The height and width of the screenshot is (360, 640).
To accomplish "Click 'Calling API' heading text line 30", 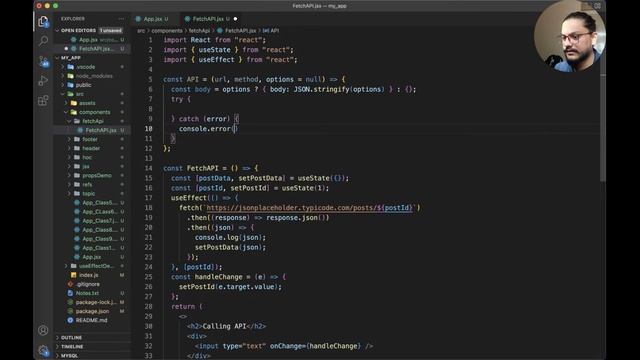I will pos(224,326).
